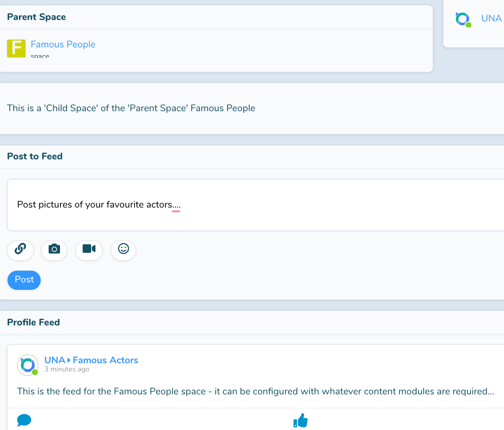Viewport: 504px width, 430px height.
Task: Click the UNA author link in the feed post
Action: tap(54, 360)
